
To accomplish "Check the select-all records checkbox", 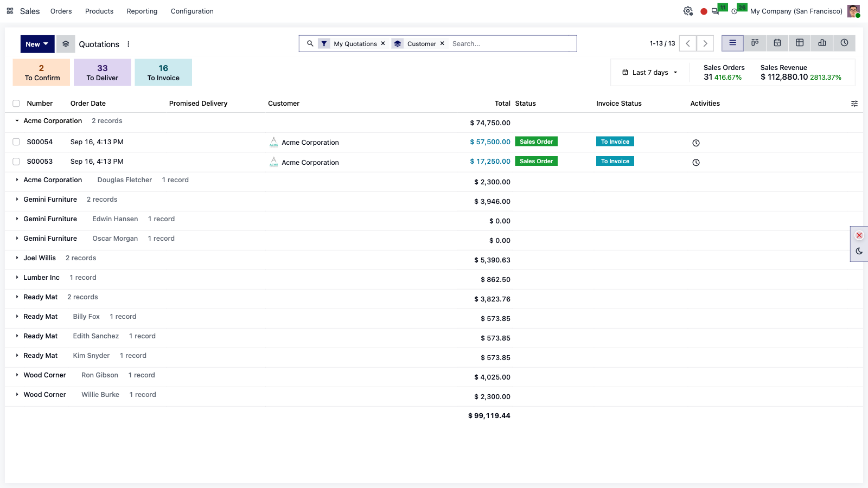I will click(x=16, y=104).
